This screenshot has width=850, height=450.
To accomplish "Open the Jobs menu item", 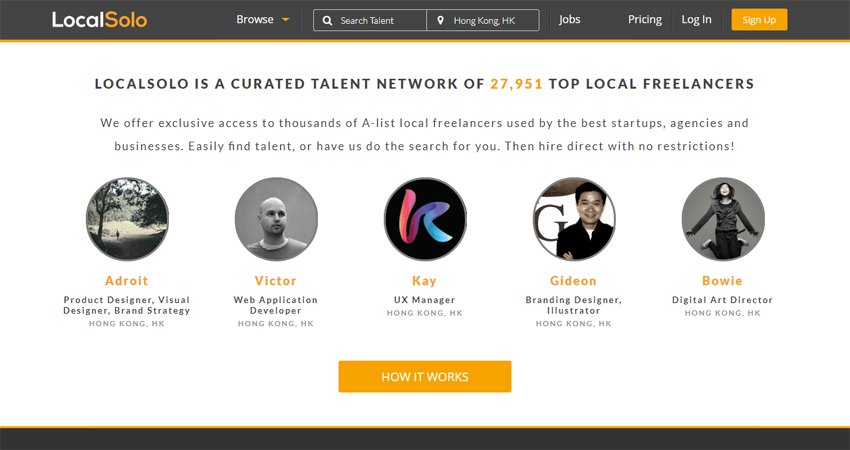I will pyautogui.click(x=570, y=19).
